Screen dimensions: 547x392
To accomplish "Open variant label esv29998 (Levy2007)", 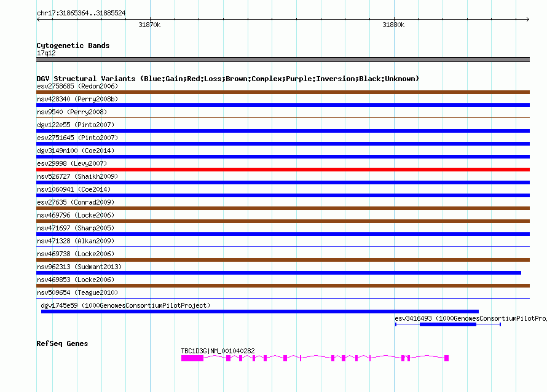I will [72, 163].
